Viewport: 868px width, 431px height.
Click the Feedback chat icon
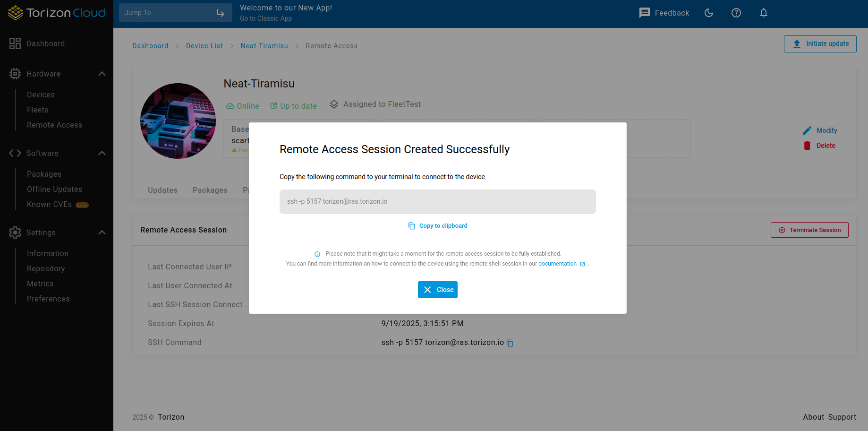[x=645, y=13]
